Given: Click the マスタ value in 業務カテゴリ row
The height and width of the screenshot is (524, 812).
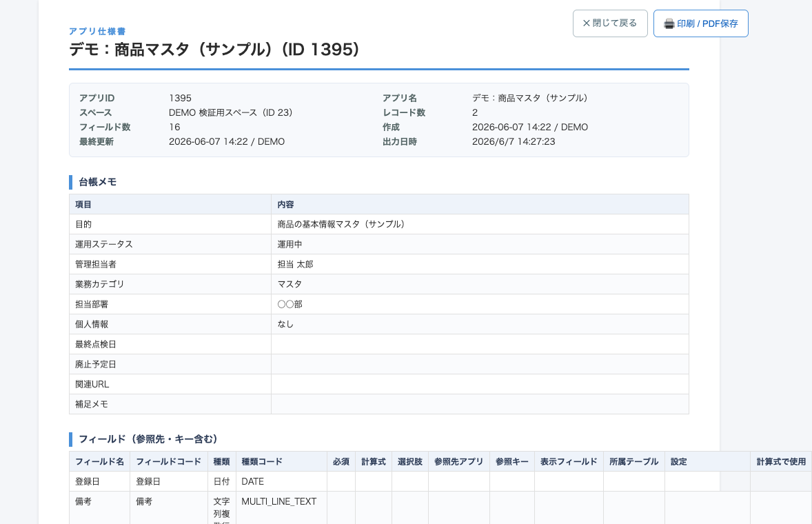Looking at the screenshot, I should (290, 284).
